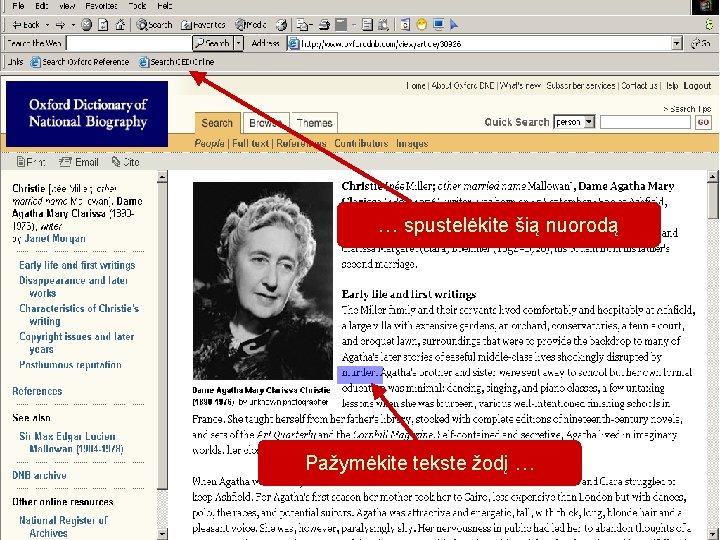Click the Logout link

[697, 85]
